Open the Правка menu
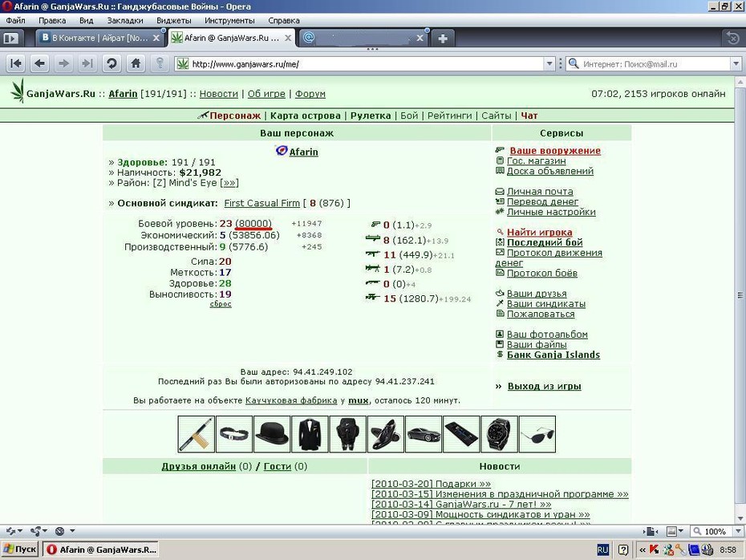 [x=52, y=21]
